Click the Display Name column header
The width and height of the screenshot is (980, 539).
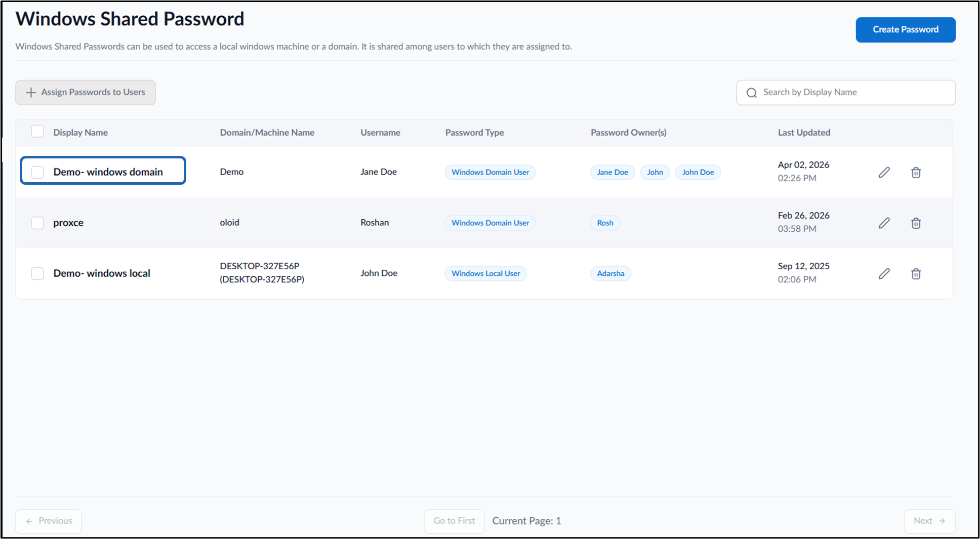coord(80,133)
